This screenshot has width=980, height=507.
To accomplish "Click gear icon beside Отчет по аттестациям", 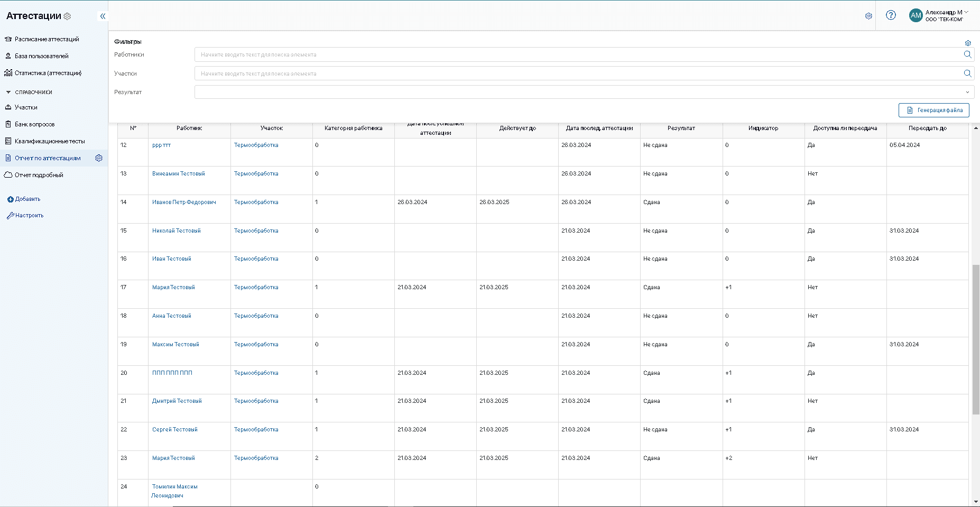I will (x=99, y=158).
